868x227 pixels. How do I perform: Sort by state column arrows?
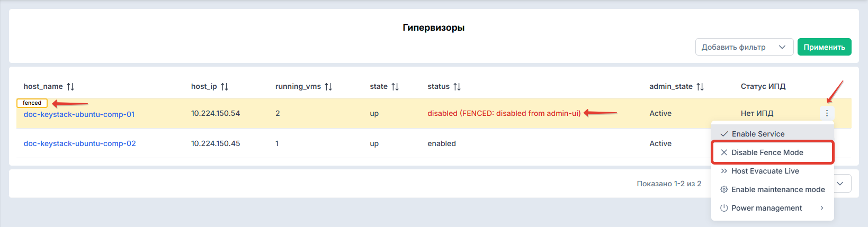[395, 86]
